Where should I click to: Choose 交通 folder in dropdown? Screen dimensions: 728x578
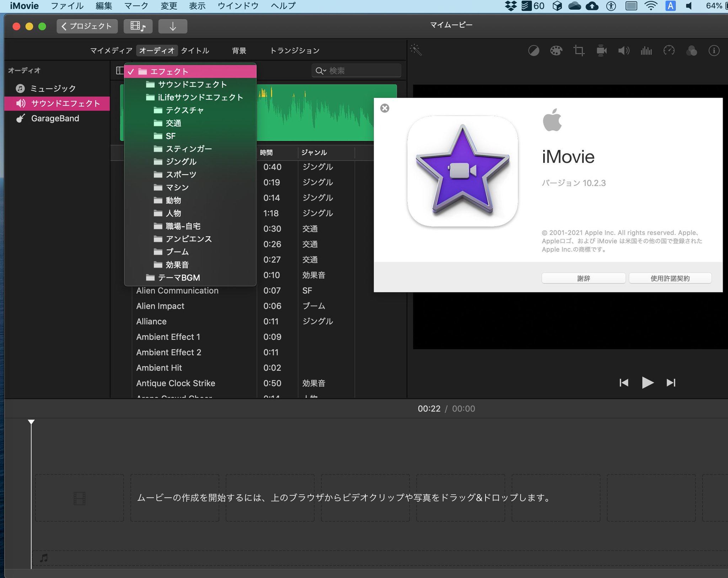click(x=190, y=123)
